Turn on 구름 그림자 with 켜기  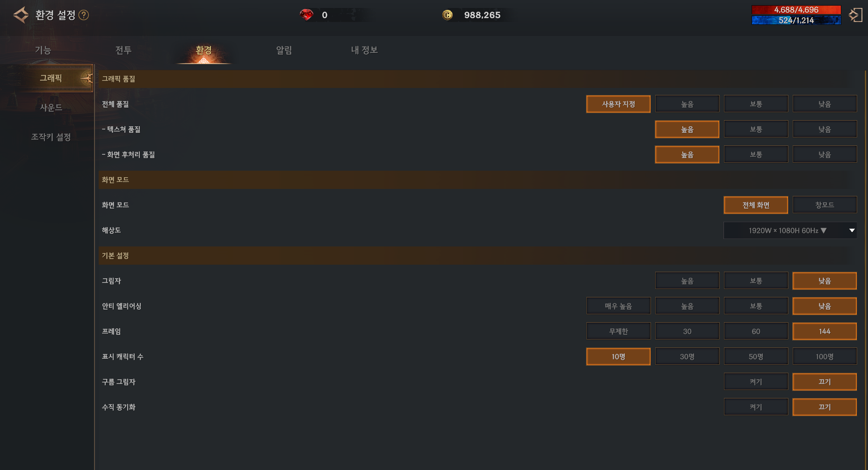pyautogui.click(x=755, y=382)
